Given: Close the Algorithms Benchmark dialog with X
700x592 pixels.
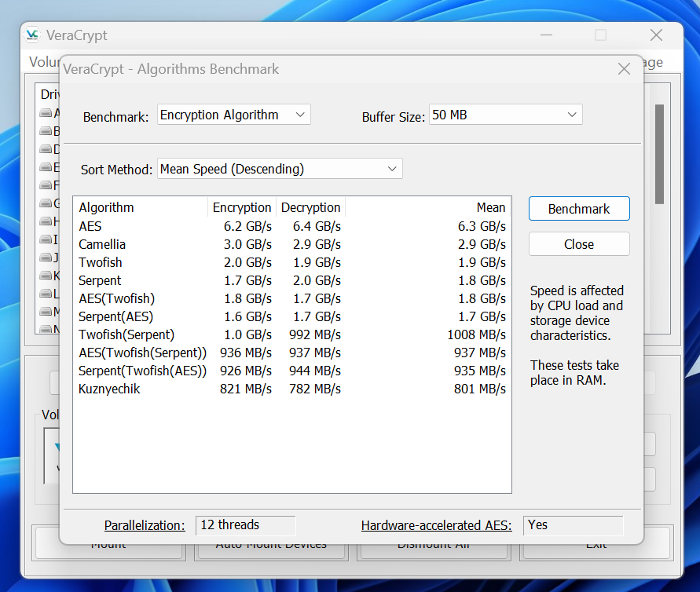Looking at the screenshot, I should point(624,69).
